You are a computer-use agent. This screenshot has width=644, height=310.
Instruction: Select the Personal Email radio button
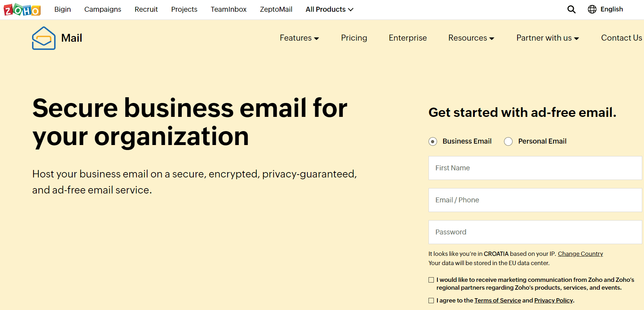coord(508,141)
